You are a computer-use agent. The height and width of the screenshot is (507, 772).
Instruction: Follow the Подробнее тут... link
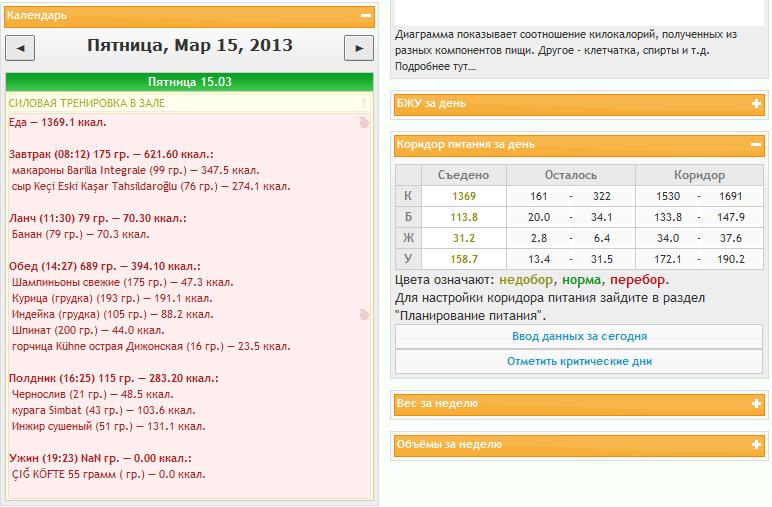[435, 66]
